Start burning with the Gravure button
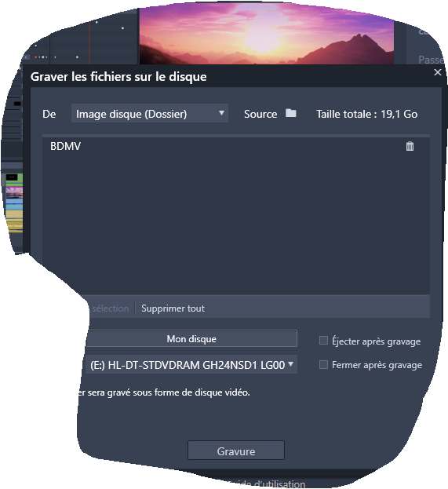 [236, 451]
